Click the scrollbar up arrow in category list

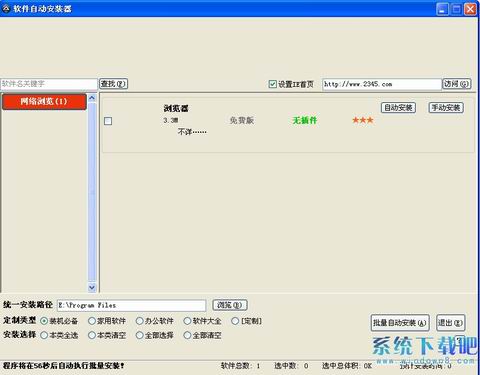[92, 98]
